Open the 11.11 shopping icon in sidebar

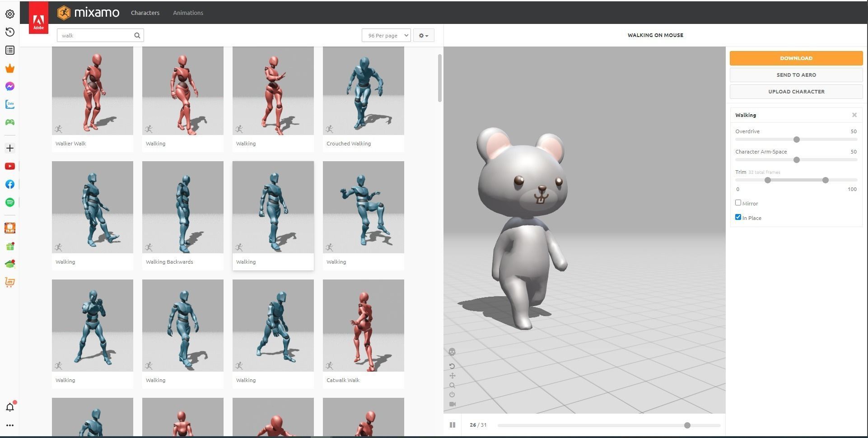pyautogui.click(x=10, y=228)
